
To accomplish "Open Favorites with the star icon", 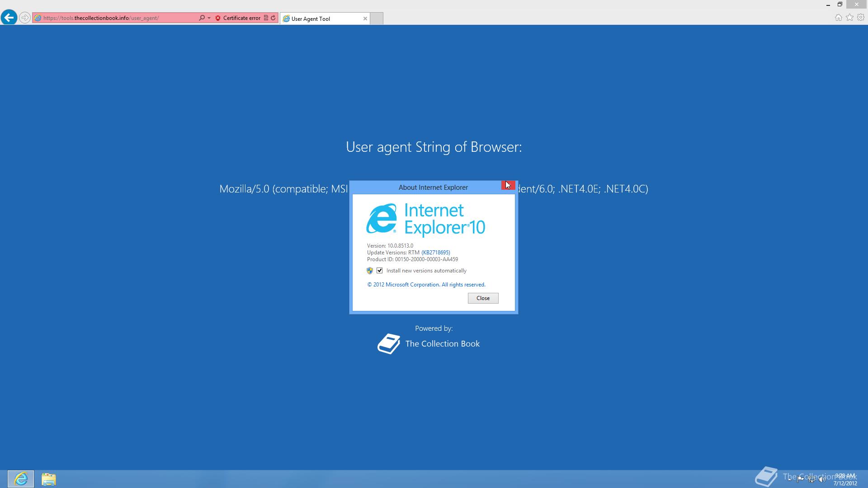I will pyautogui.click(x=849, y=18).
